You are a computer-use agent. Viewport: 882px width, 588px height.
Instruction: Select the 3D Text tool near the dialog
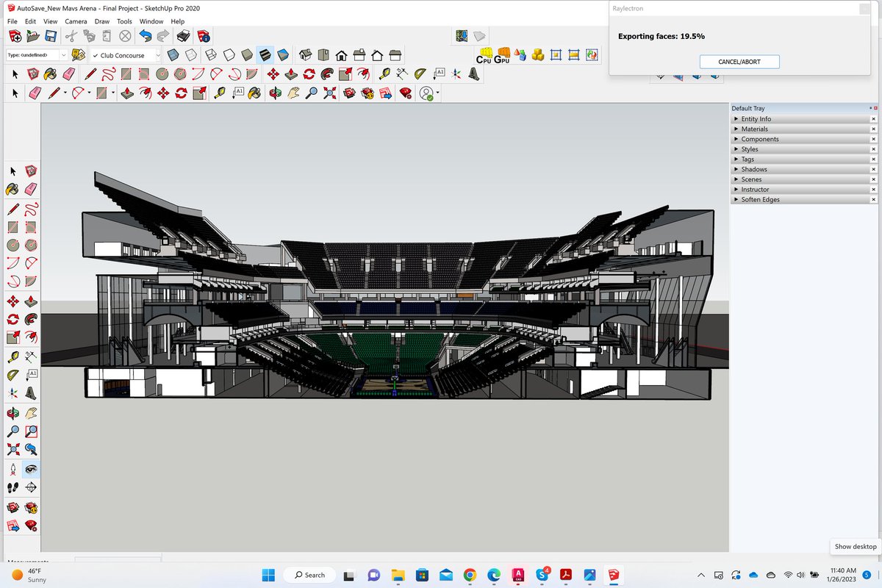click(x=474, y=73)
